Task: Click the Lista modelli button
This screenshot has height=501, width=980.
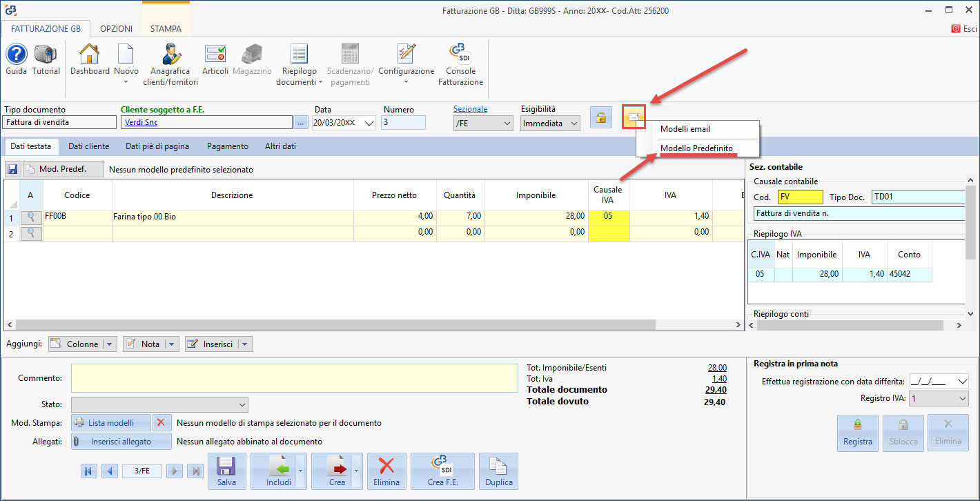Action: click(x=112, y=422)
